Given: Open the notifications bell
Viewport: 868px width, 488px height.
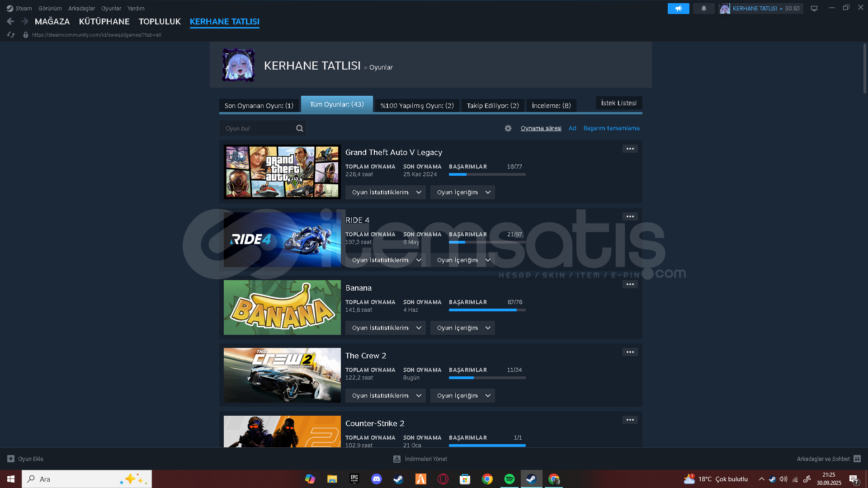Looking at the screenshot, I should pos(703,9).
